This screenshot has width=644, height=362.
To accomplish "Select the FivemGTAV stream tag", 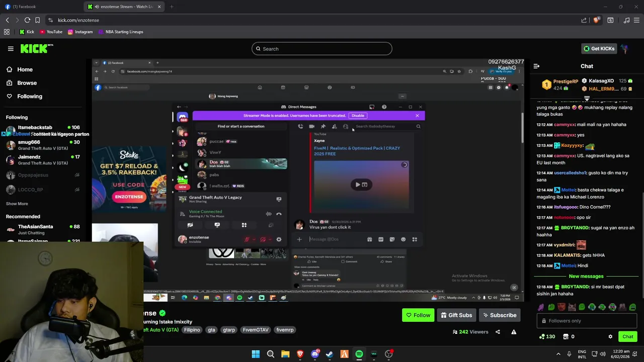I will [x=256, y=330].
